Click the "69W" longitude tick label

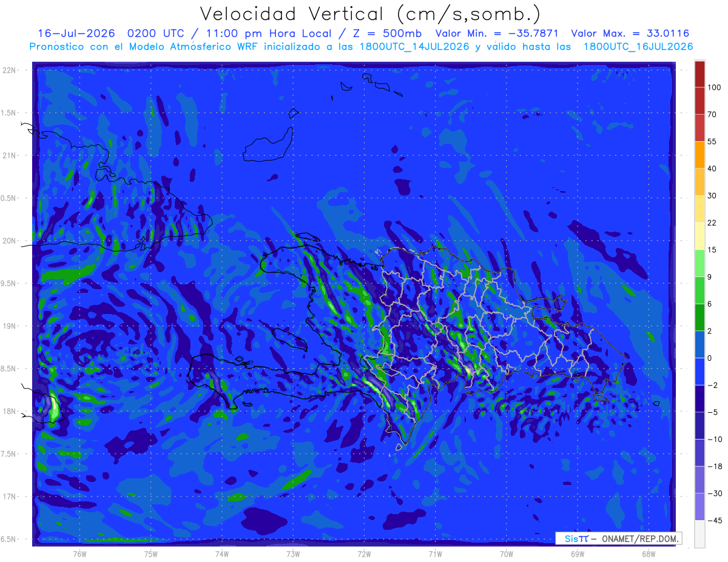click(x=578, y=554)
